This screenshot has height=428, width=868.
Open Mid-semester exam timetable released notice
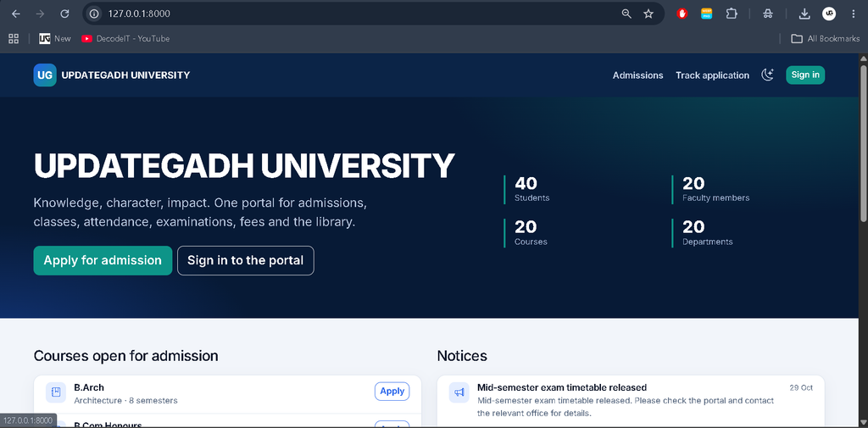562,387
